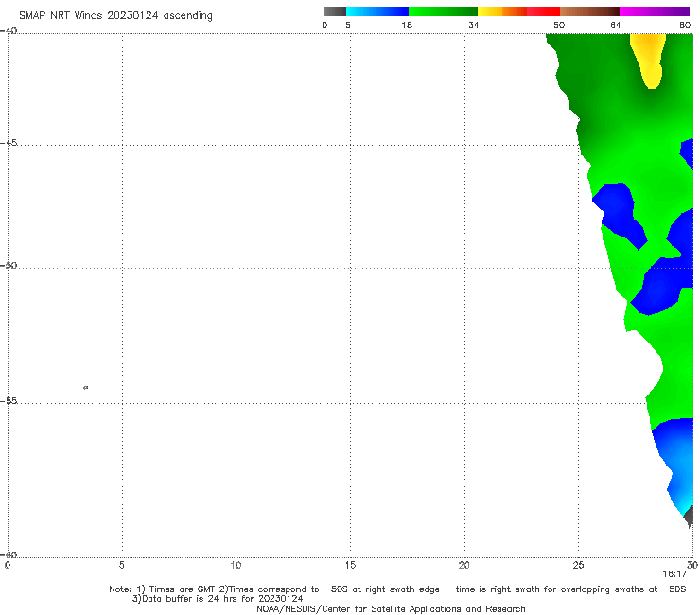The image size is (700, 615).
Task: Click the longitude axis label '15'
Action: click(350, 565)
